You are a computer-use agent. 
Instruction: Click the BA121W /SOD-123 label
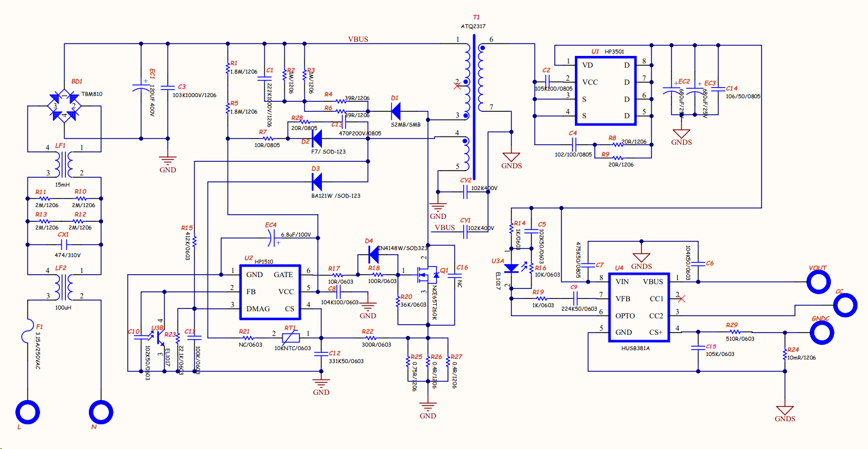336,196
